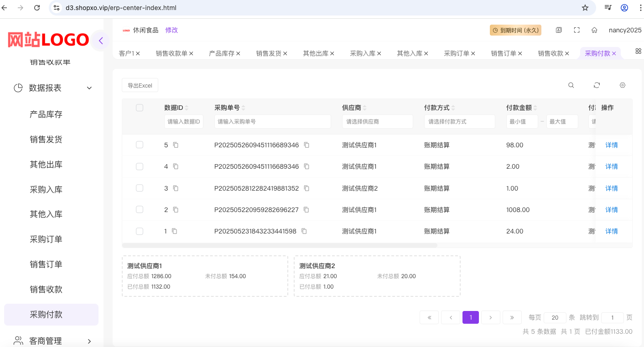This screenshot has height=347, width=644.
Task: Open the tab grid manager icon
Action: (x=638, y=51)
